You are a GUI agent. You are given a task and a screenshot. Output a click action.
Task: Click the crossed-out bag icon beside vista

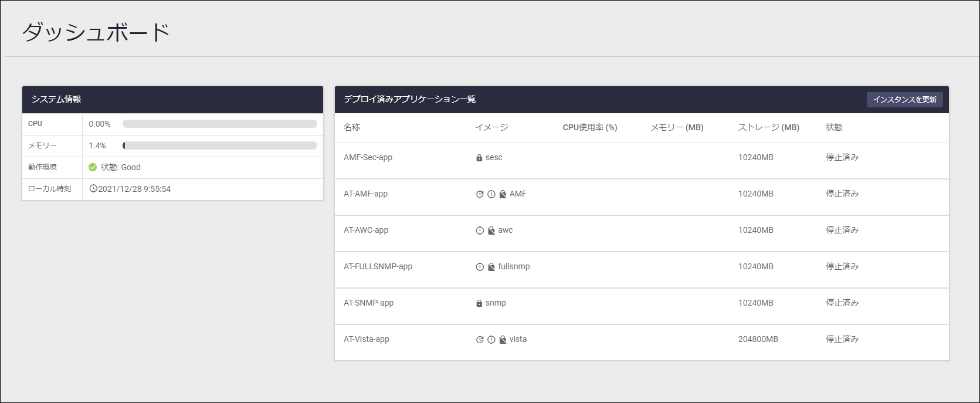(503, 340)
